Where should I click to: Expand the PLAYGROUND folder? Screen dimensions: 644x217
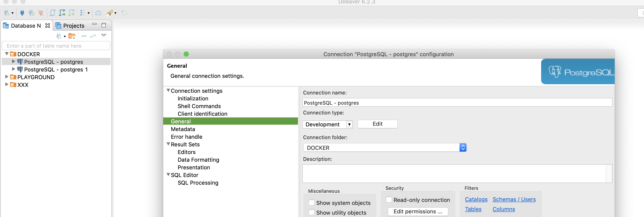click(7, 77)
